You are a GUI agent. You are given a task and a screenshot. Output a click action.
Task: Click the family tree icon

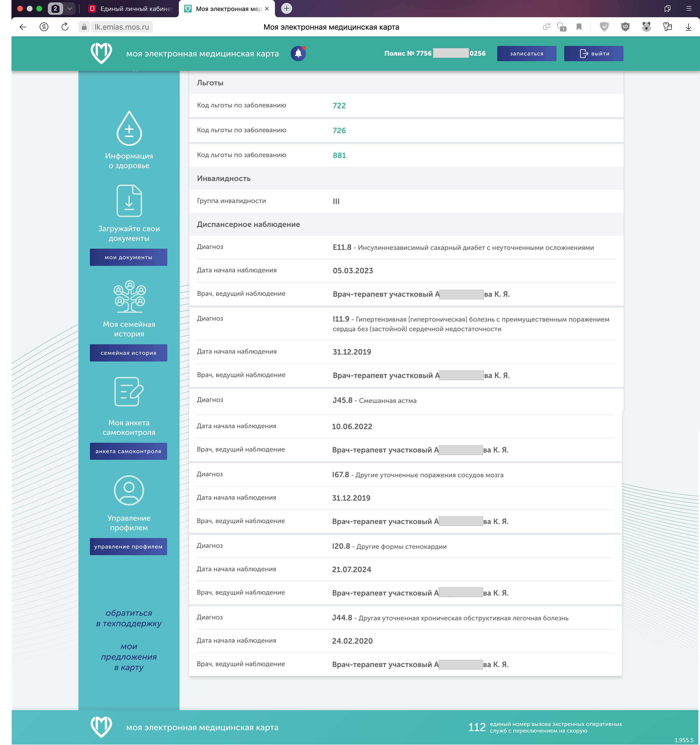129,296
